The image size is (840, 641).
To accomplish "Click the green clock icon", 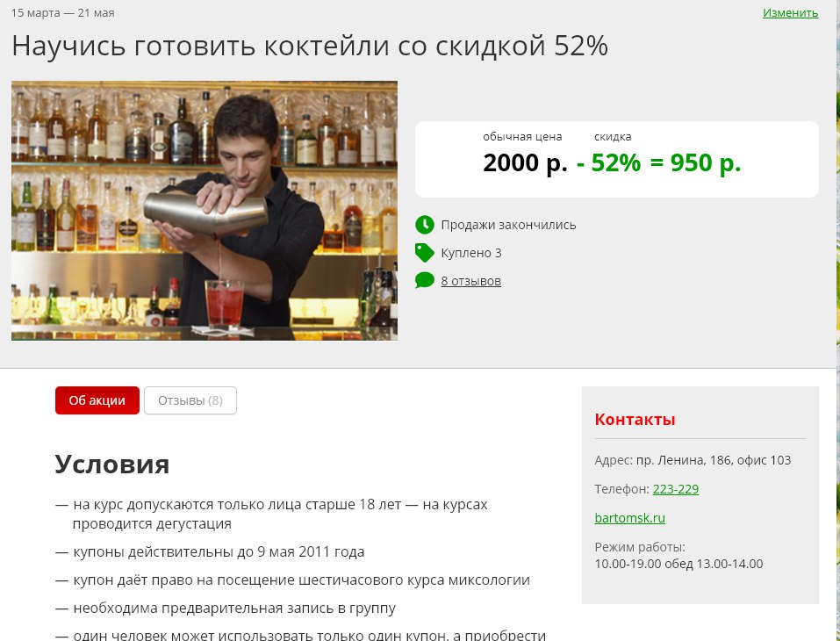I will 424,225.
